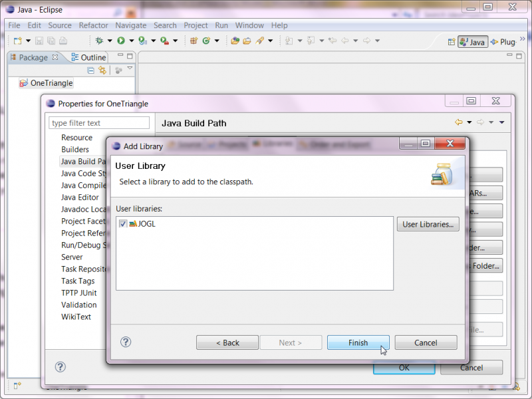Open the Refactor menu
Image resolution: width=532 pixels, height=399 pixels.
pyautogui.click(x=93, y=25)
